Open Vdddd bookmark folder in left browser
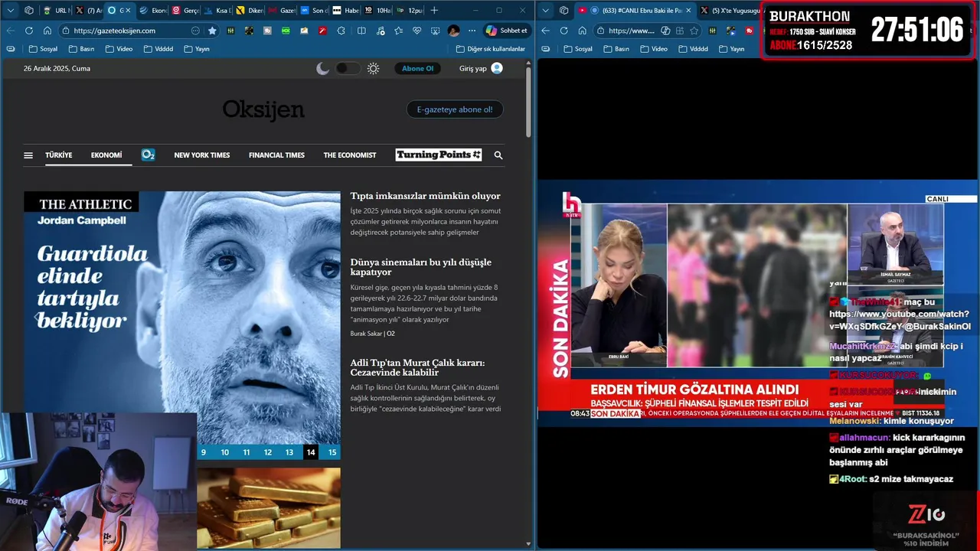 pyautogui.click(x=158, y=49)
